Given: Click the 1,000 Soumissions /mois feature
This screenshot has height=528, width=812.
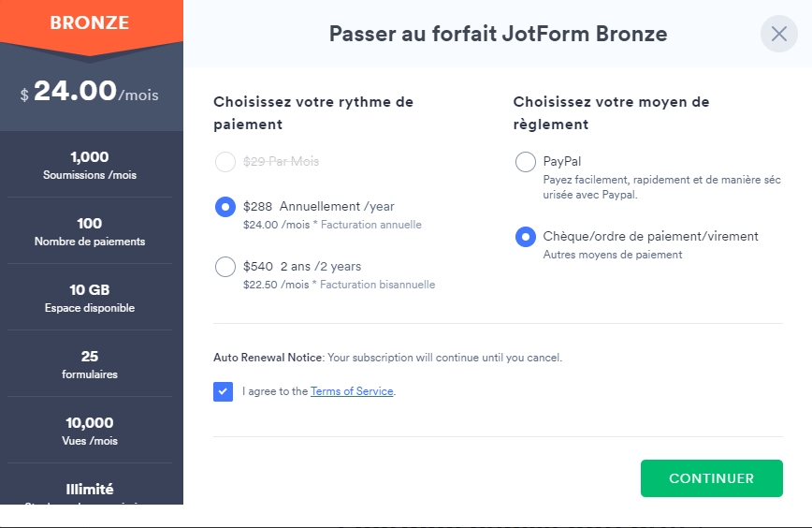Looking at the screenshot, I should (x=90, y=165).
